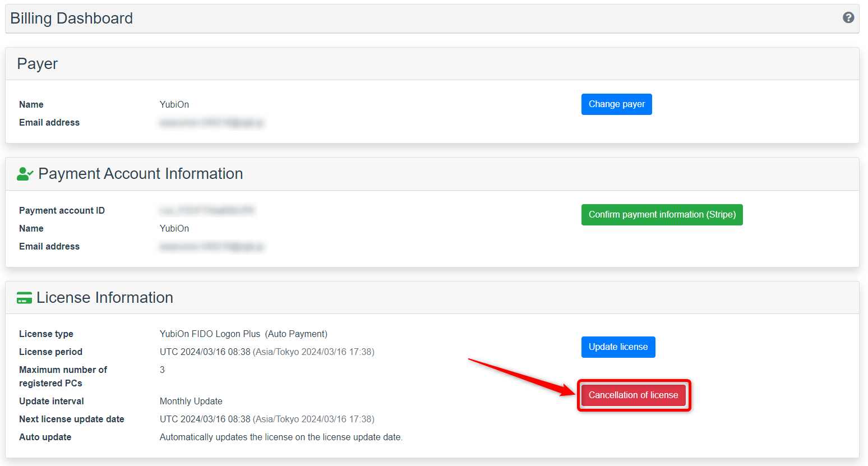
Task: Click the Update license button
Action: [618, 347]
